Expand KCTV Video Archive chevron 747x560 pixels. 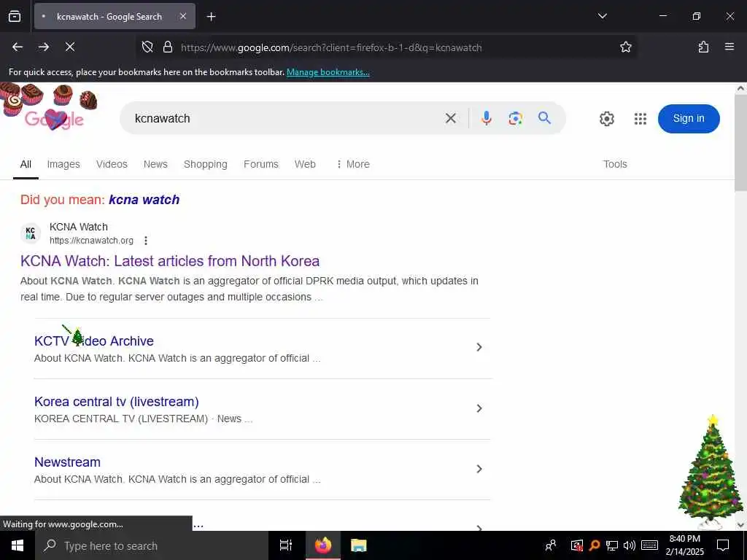click(479, 347)
